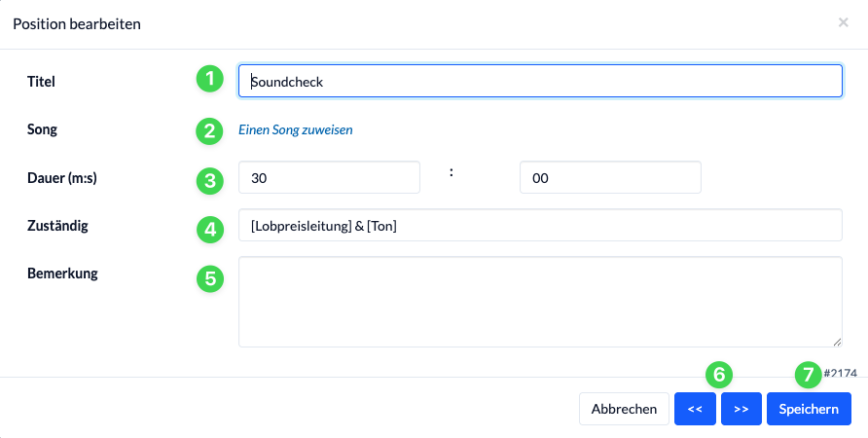Image resolution: width=868 pixels, height=438 pixels.
Task: Close the Position bearbeiten dialog
Action: click(x=843, y=22)
